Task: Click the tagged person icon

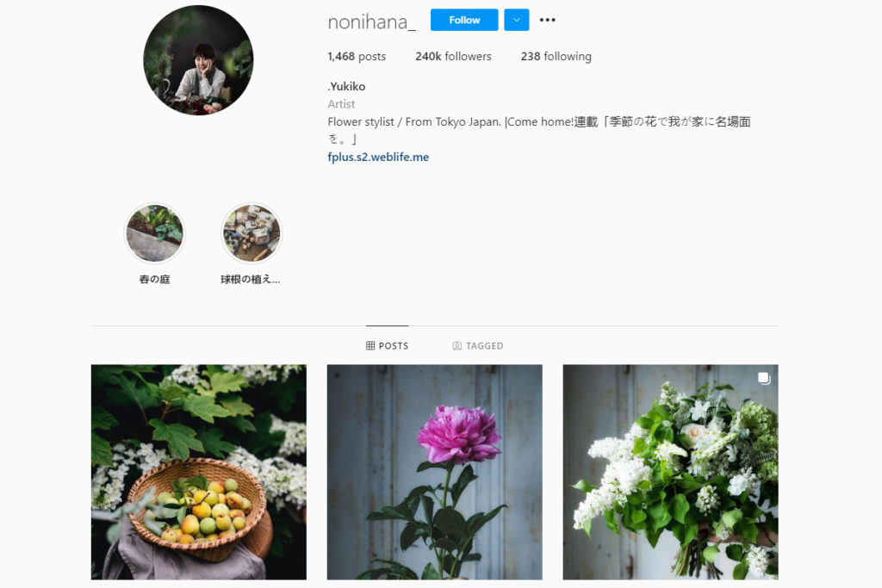Action: [x=457, y=346]
